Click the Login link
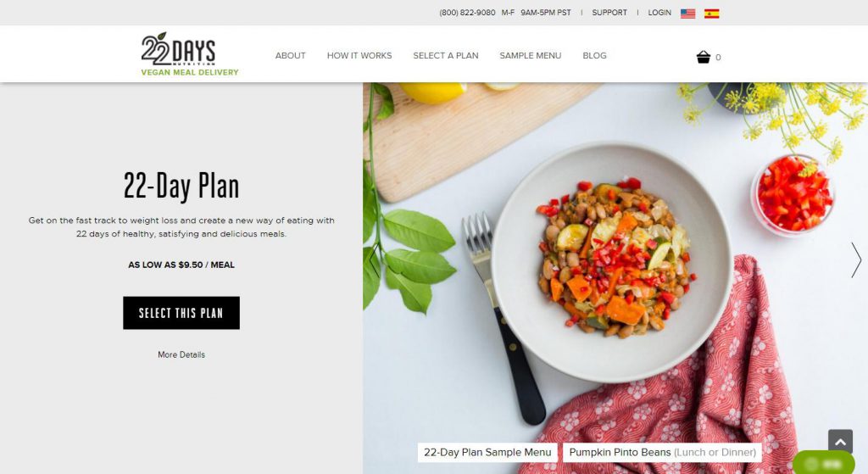This screenshot has width=868, height=474. tap(659, 13)
